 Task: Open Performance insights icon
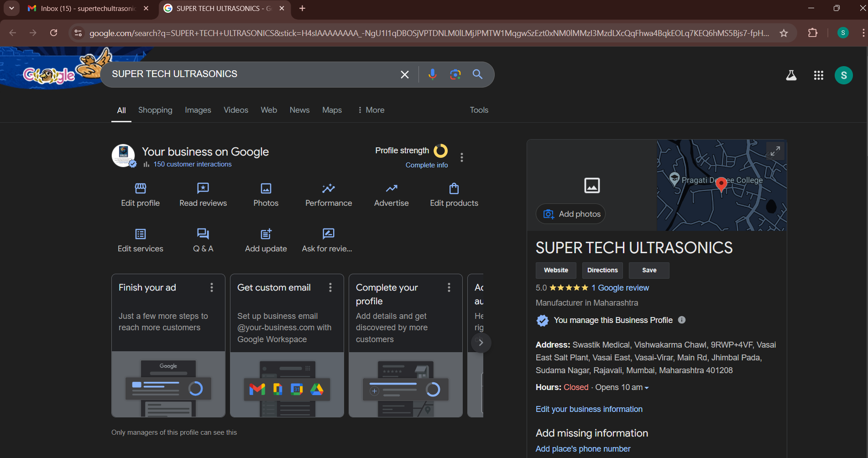click(329, 188)
